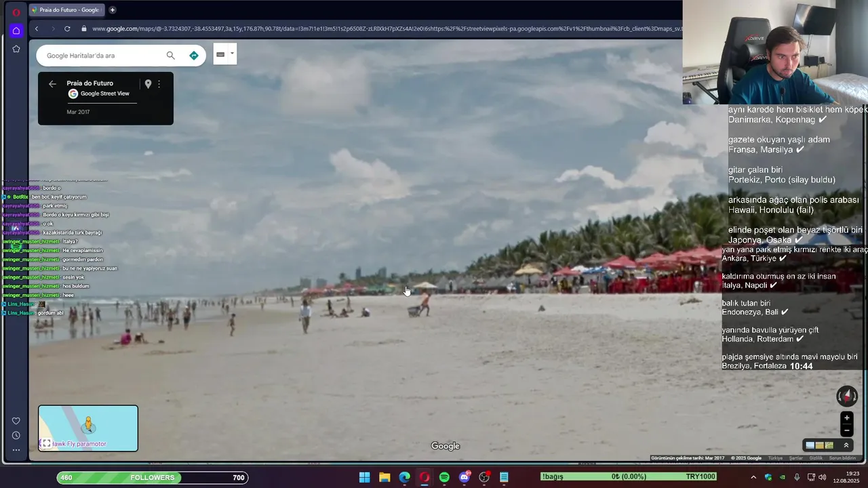Launch Microsoft Edge from the taskbar
The height and width of the screenshot is (488, 868).
click(405, 477)
